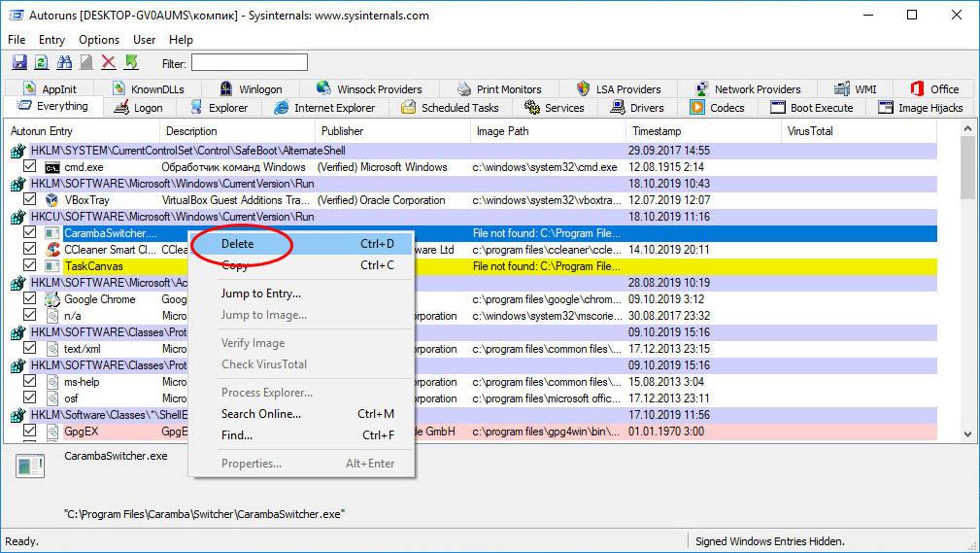Image resolution: width=980 pixels, height=553 pixels.
Task: Switch to the LSA Providers tab
Action: point(619,88)
